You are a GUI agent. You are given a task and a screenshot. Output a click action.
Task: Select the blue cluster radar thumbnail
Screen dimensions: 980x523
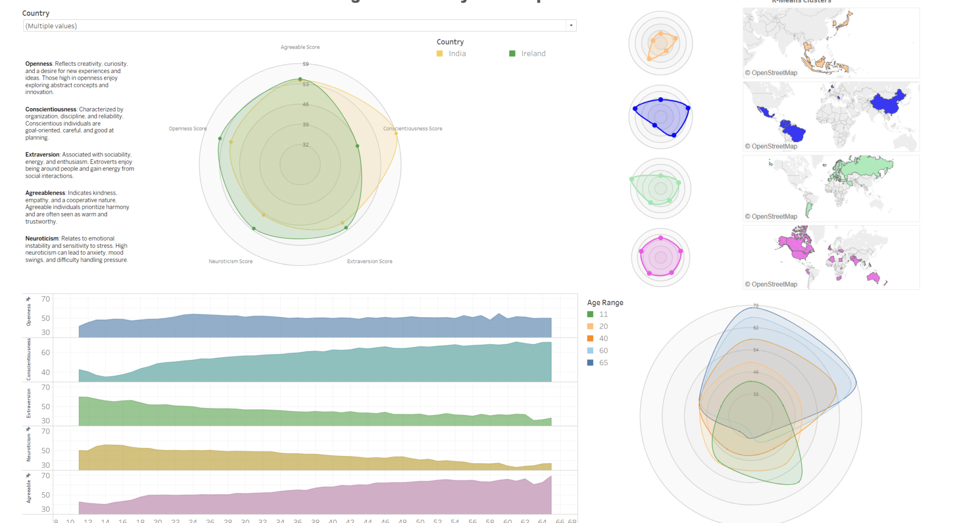coord(660,116)
